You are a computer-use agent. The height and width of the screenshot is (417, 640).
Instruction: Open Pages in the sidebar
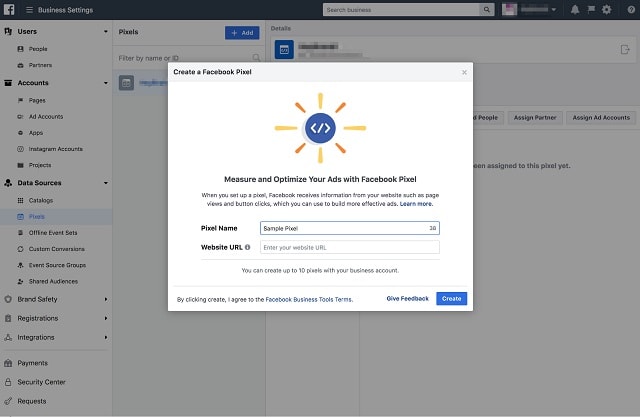pos(37,100)
